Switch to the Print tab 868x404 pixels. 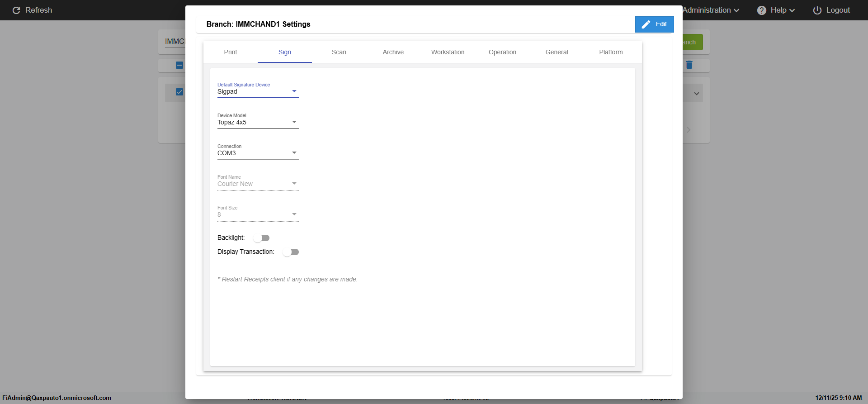pyautogui.click(x=231, y=52)
